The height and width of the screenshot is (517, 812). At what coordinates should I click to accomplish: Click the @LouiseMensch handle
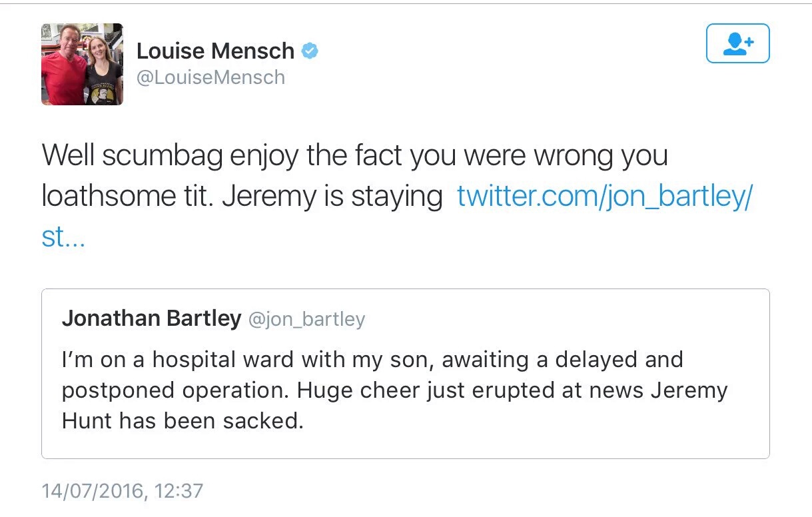click(x=210, y=77)
